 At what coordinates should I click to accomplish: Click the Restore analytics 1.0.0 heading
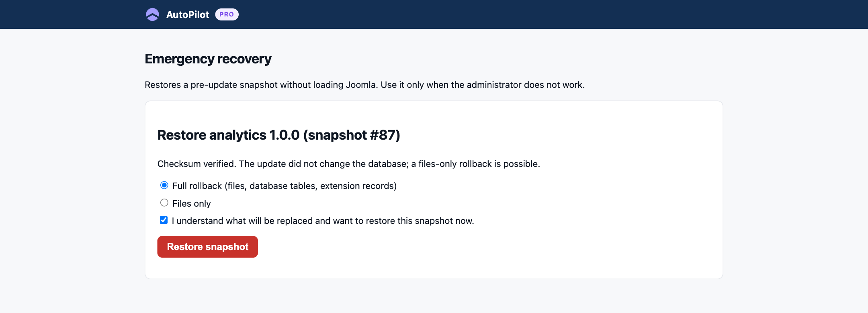(279, 135)
